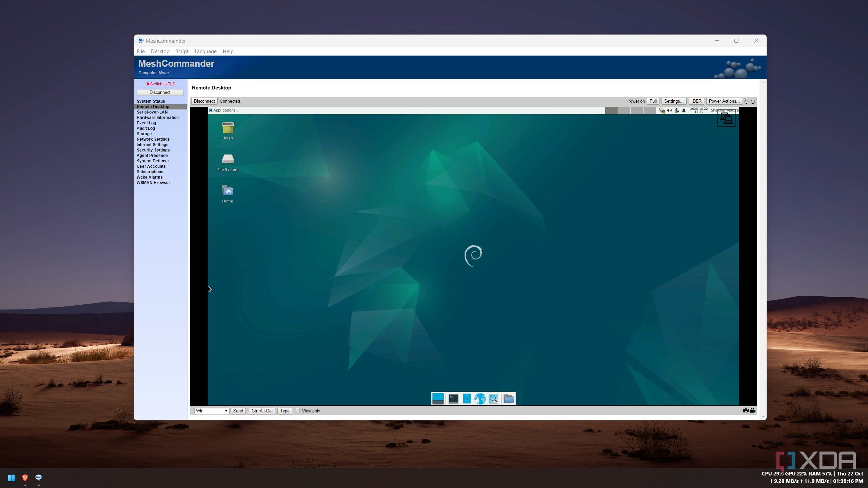Image resolution: width=868 pixels, height=488 pixels.
Task: Open the Brave browser in Windows taskbar
Action: coord(25,478)
